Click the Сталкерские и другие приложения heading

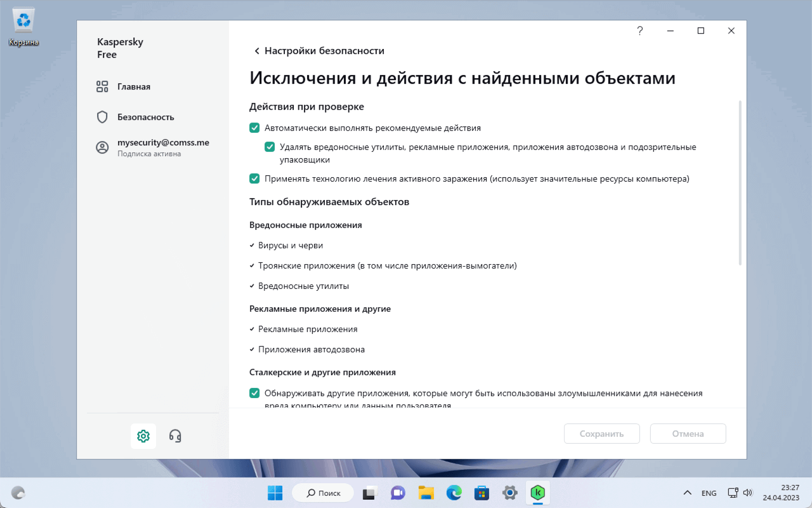point(322,372)
